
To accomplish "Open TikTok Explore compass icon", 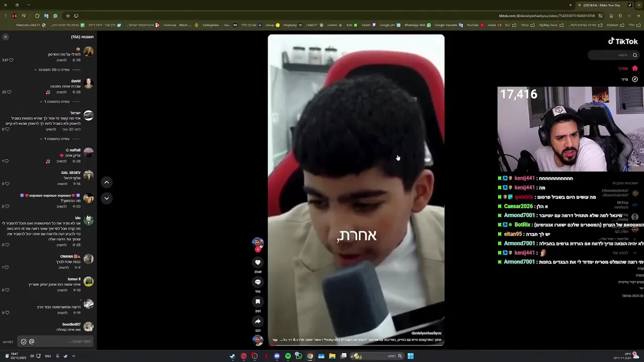I will [x=634, y=79].
